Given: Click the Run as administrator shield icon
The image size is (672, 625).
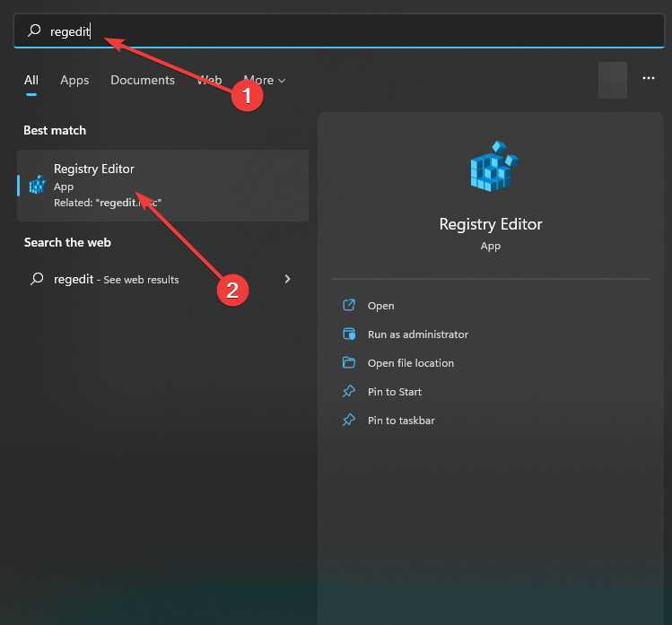Looking at the screenshot, I should point(349,334).
